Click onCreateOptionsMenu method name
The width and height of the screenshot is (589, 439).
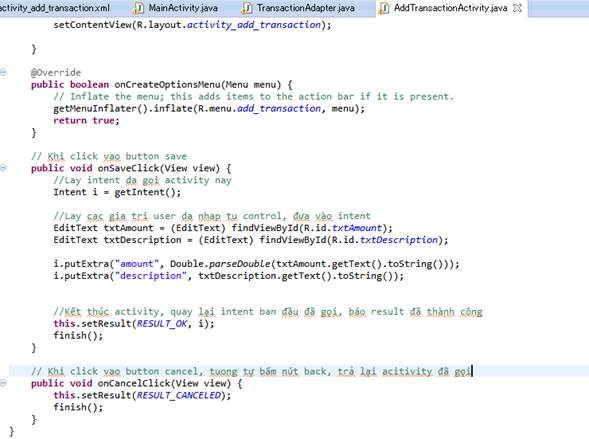tap(168, 84)
